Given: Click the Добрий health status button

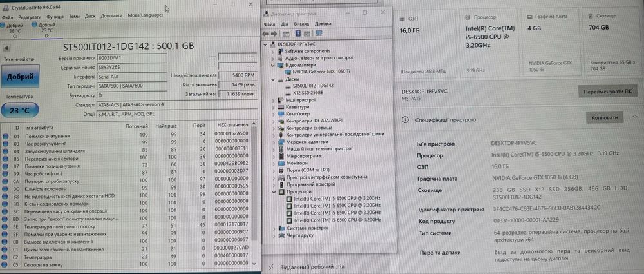Looking at the screenshot, I should pyautogui.click(x=20, y=77).
